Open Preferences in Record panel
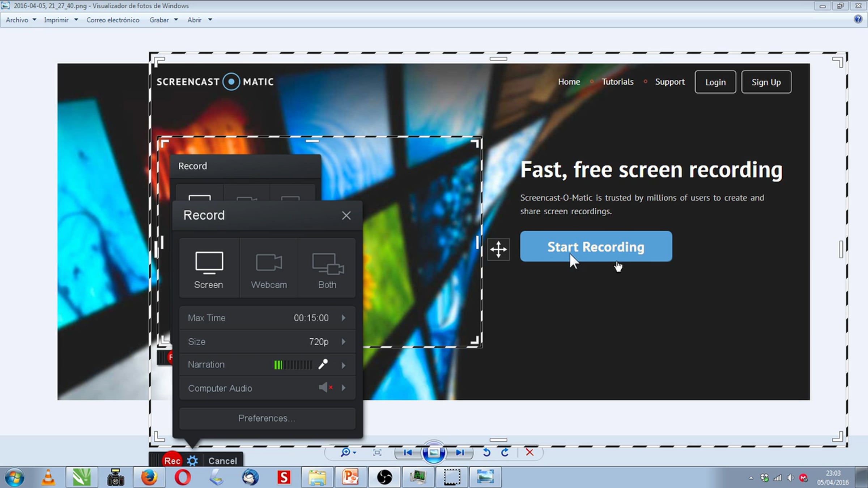 tap(267, 418)
